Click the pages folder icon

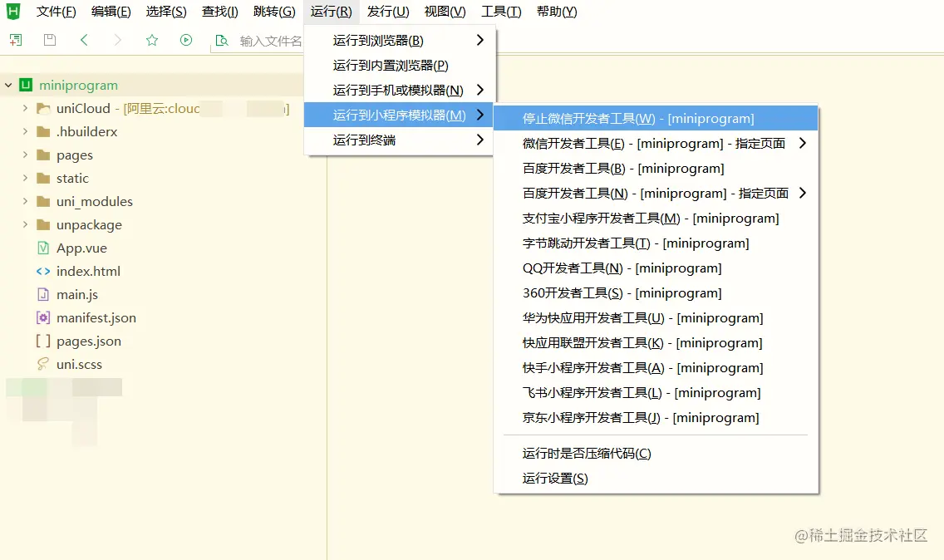(x=43, y=155)
